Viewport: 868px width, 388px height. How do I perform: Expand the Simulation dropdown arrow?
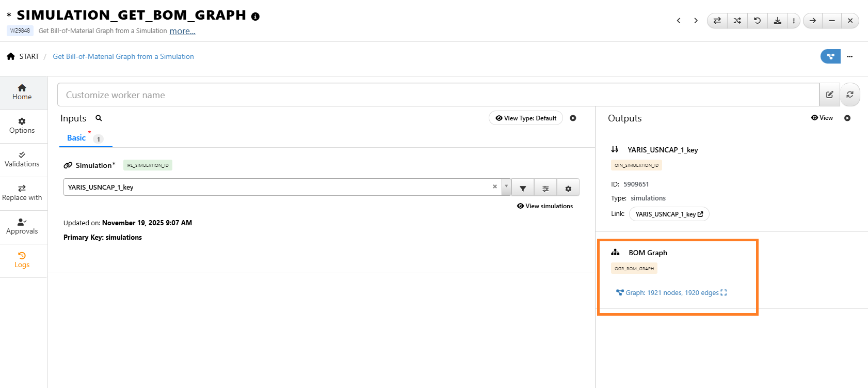[506, 187]
